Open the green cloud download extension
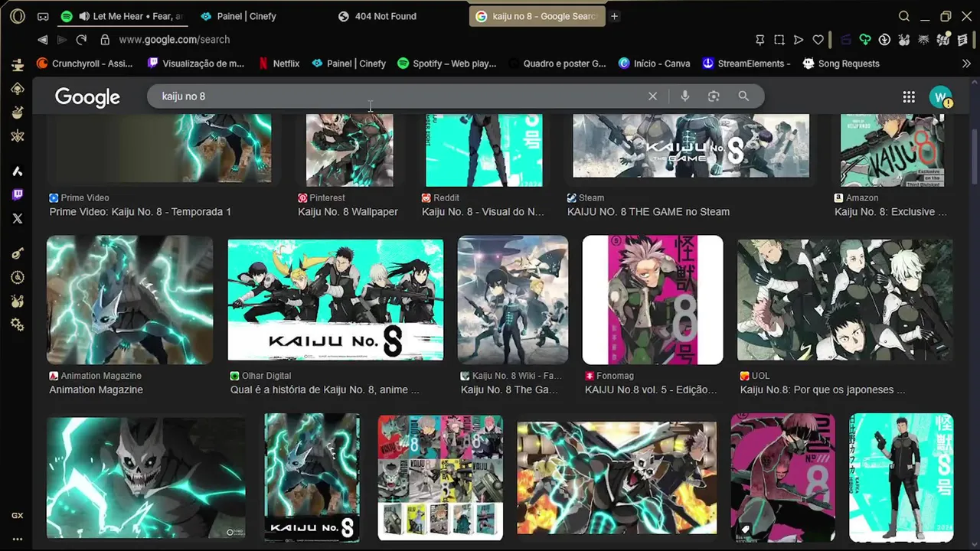Screen dimensions: 980x551 pyautogui.click(x=865, y=40)
